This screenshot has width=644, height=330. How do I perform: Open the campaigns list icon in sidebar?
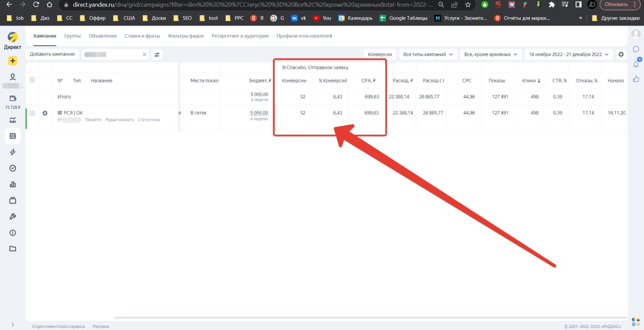[x=13, y=136]
